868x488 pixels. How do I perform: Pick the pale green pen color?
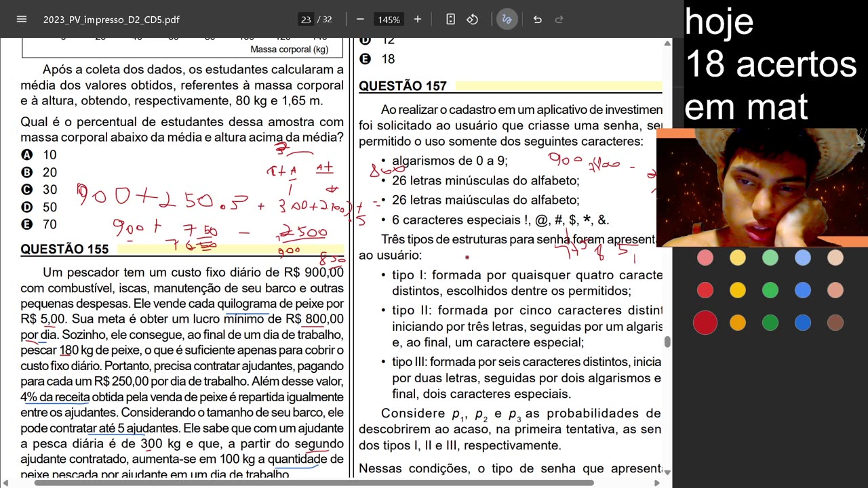click(770, 258)
